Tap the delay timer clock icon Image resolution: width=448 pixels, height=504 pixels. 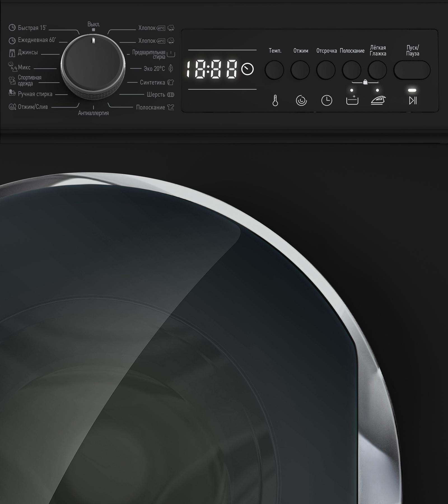(x=326, y=101)
